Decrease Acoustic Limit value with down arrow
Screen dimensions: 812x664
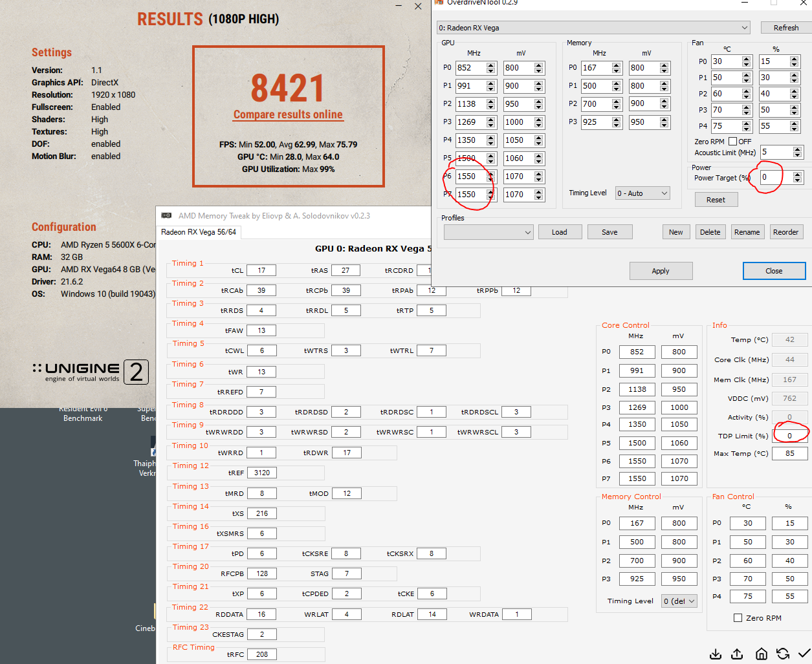pos(798,155)
